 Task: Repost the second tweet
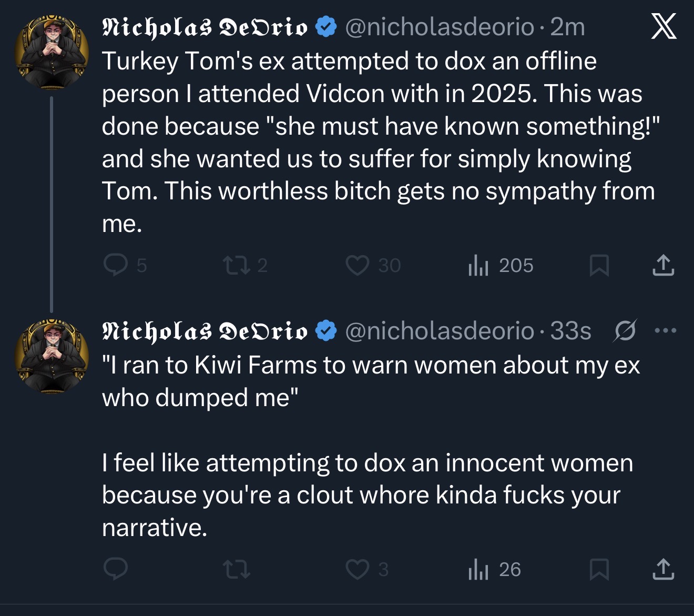(237, 569)
